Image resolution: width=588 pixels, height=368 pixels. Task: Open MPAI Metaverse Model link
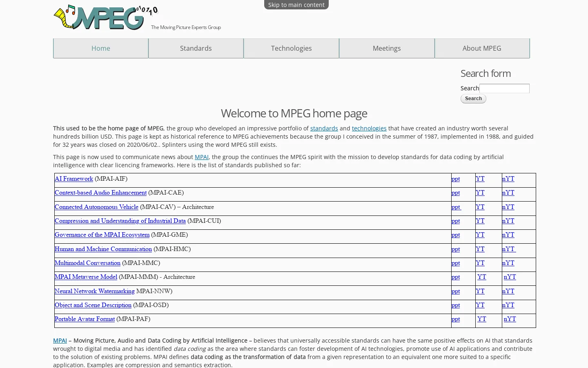(x=86, y=277)
